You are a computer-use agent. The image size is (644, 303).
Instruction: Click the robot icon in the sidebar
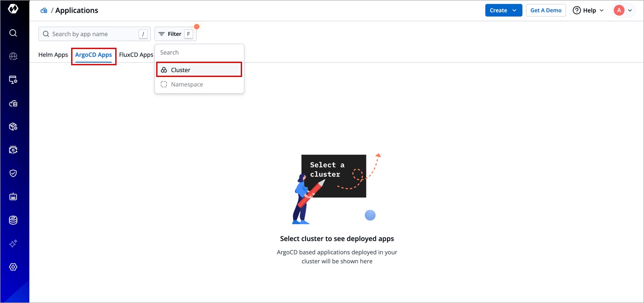[13, 197]
